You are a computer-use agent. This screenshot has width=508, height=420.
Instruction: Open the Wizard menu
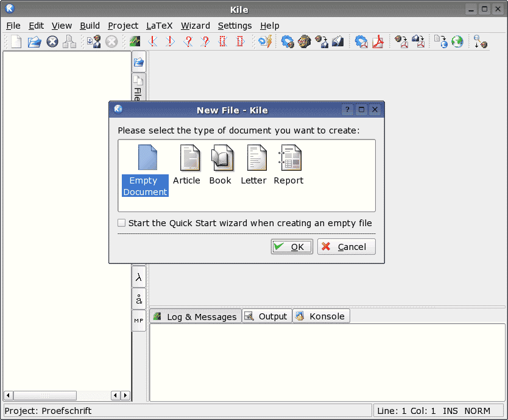[x=195, y=26]
